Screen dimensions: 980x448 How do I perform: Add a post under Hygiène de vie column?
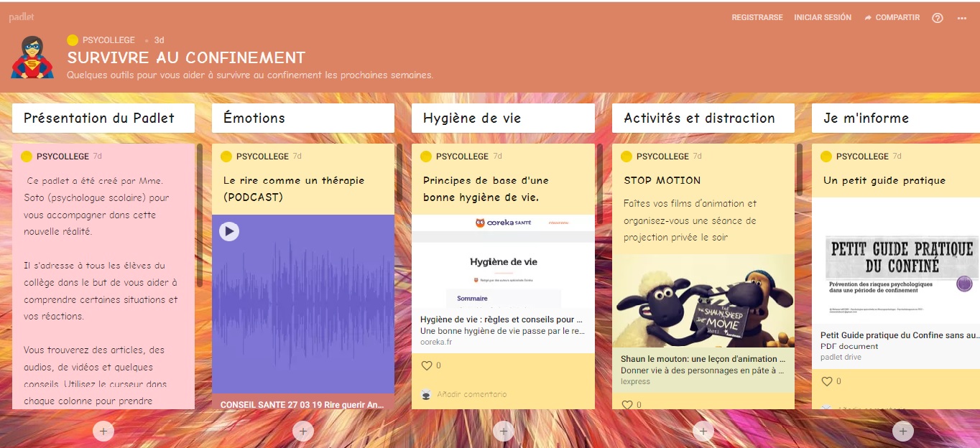(503, 431)
